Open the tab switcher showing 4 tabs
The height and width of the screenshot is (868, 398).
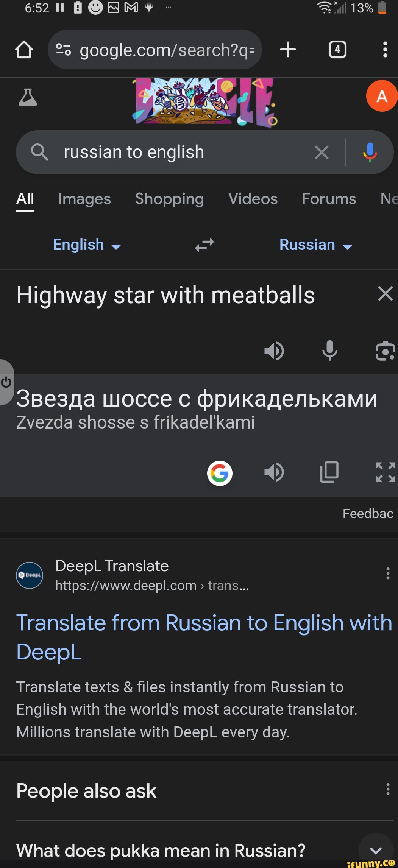click(x=337, y=50)
